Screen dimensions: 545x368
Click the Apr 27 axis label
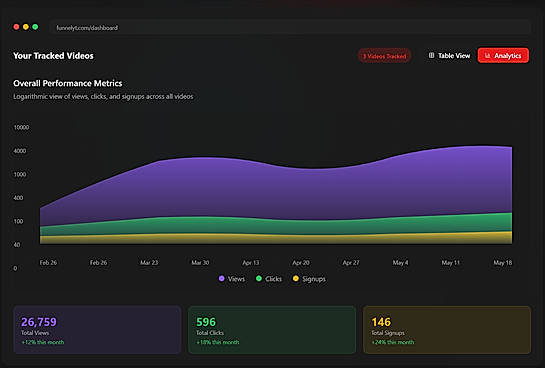pos(351,263)
